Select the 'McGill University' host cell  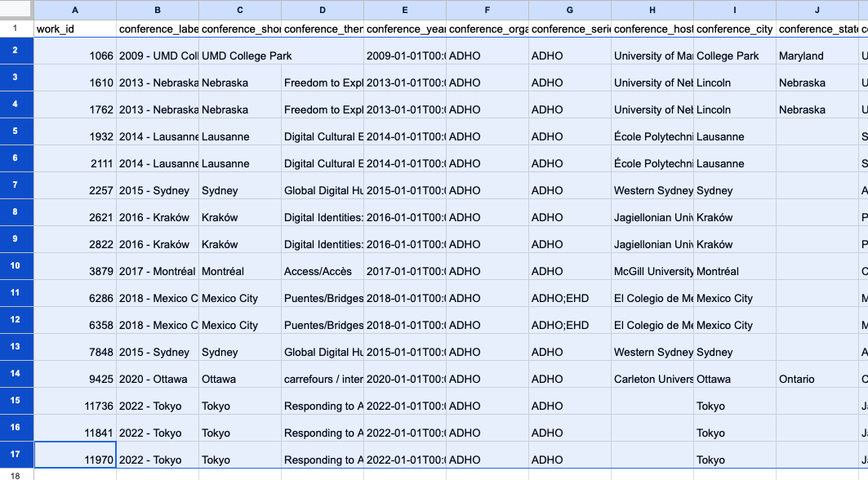pyautogui.click(x=652, y=271)
